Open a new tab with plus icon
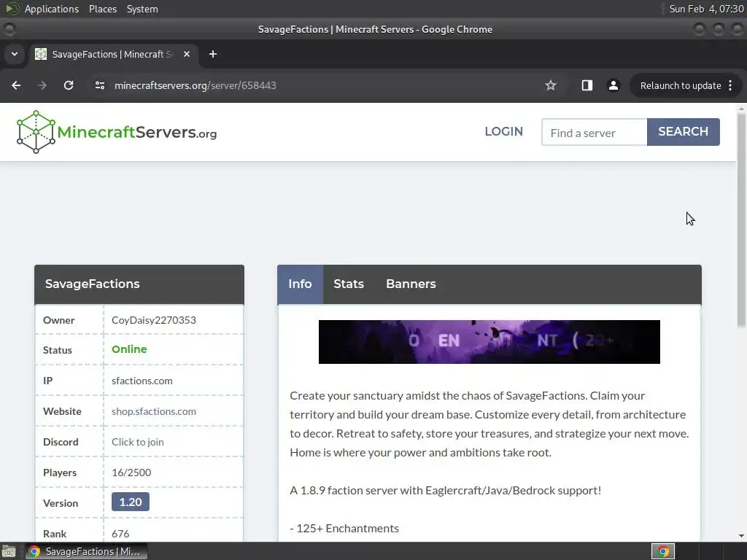This screenshot has height=560, width=747. tap(213, 54)
